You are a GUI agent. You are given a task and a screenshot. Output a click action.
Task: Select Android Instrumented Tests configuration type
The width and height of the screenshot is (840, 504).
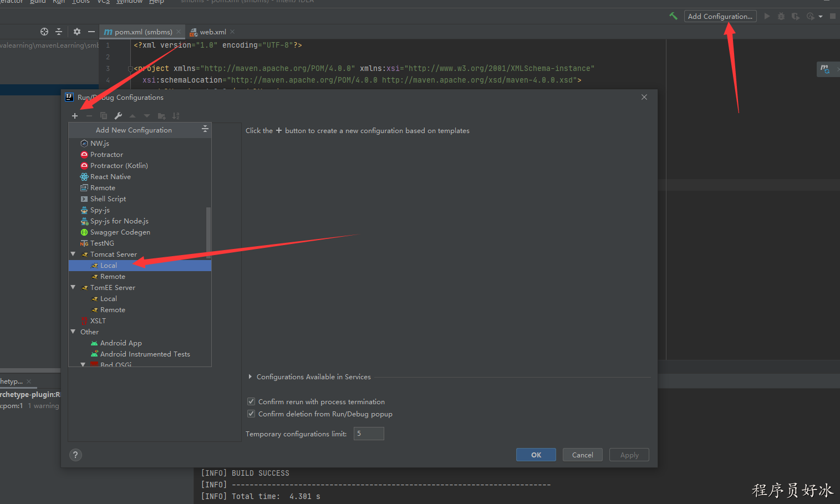(140, 354)
